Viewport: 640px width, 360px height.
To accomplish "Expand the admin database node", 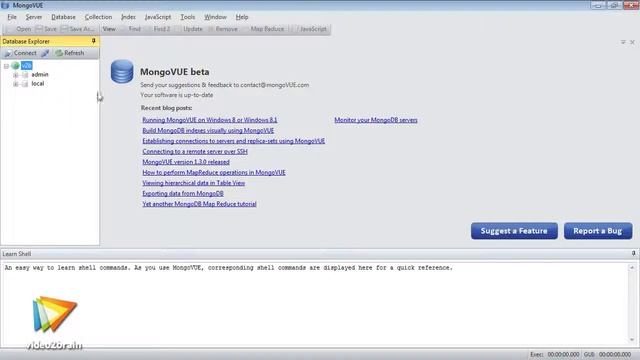I will 16,75.
